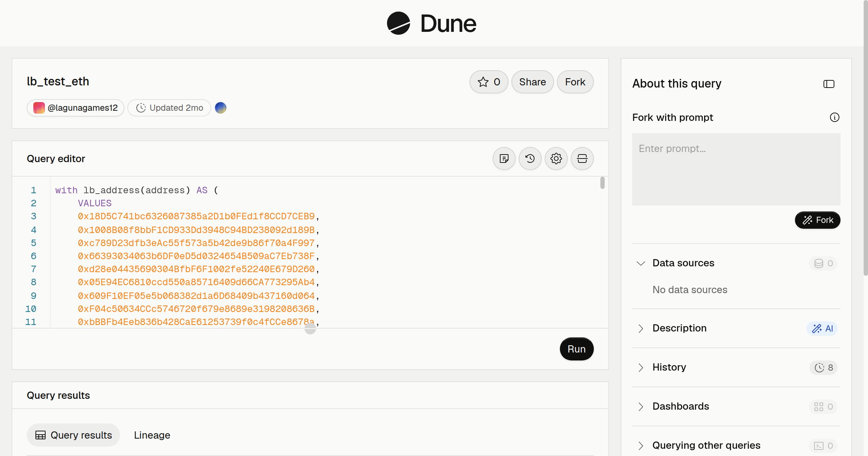Expand the Dashboards section

click(x=641, y=406)
